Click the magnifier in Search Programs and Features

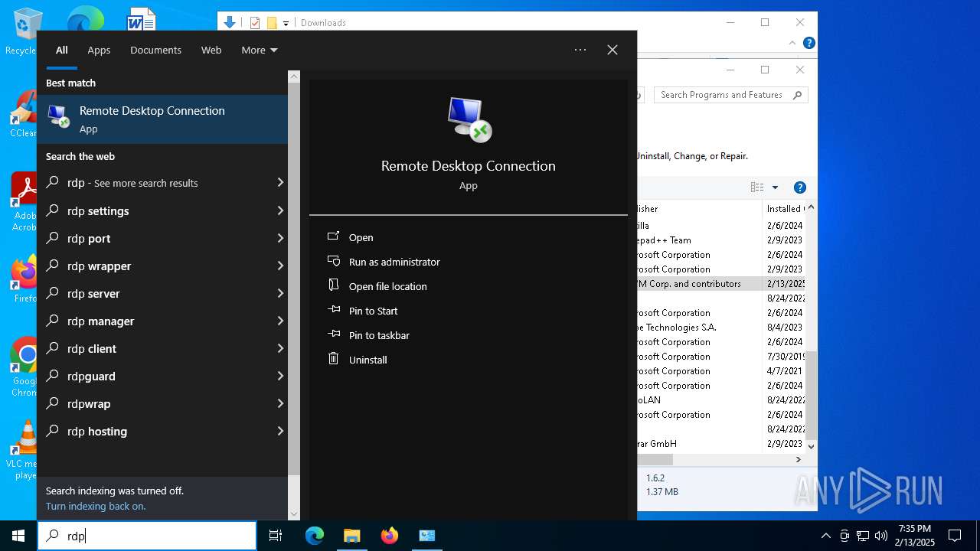point(797,95)
